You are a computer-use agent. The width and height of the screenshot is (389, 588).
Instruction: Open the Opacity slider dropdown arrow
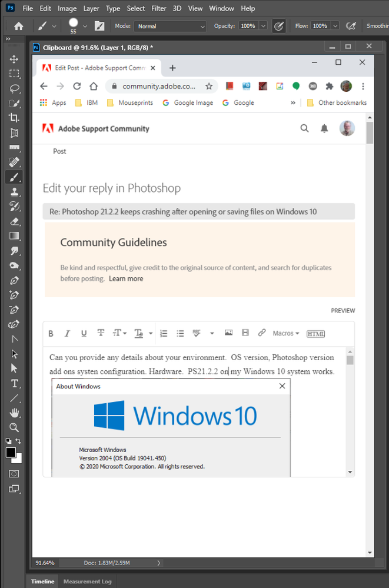coord(263,26)
